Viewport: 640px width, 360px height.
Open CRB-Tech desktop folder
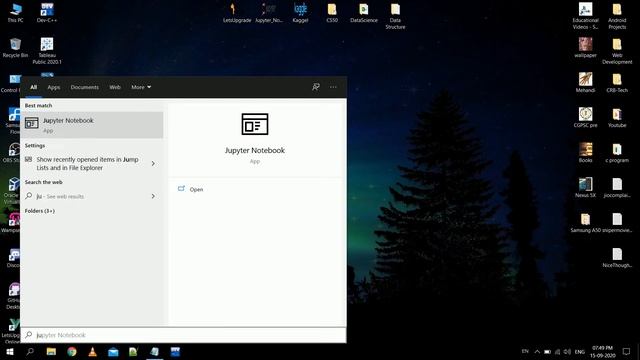pos(617,82)
